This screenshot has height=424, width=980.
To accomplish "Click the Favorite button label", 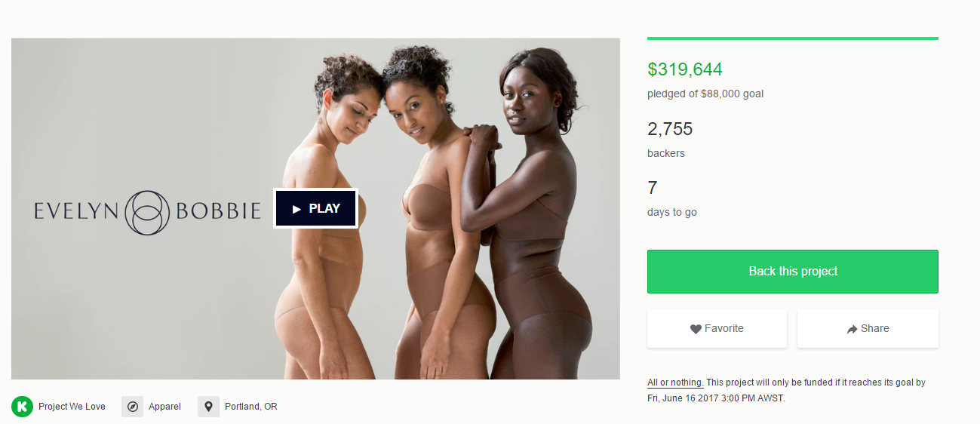I will click(x=724, y=329).
